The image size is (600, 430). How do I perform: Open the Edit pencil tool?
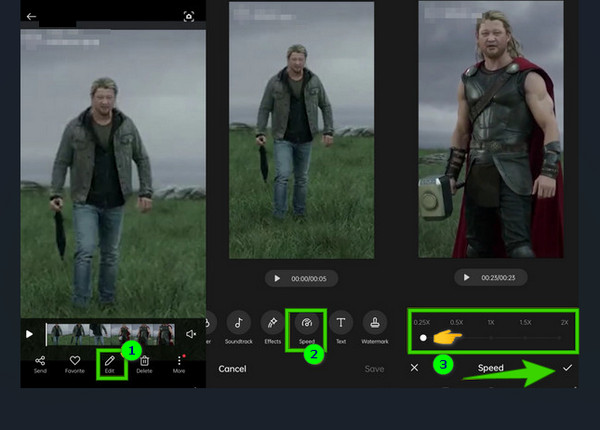click(x=110, y=365)
